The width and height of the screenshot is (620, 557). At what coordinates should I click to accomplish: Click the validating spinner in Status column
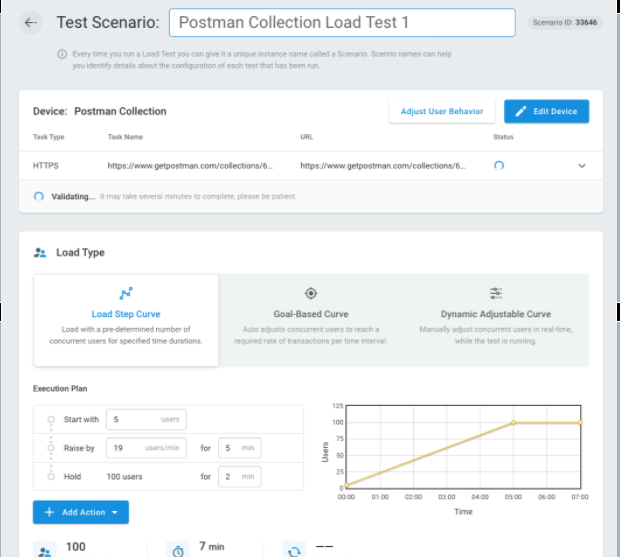pyautogui.click(x=499, y=165)
